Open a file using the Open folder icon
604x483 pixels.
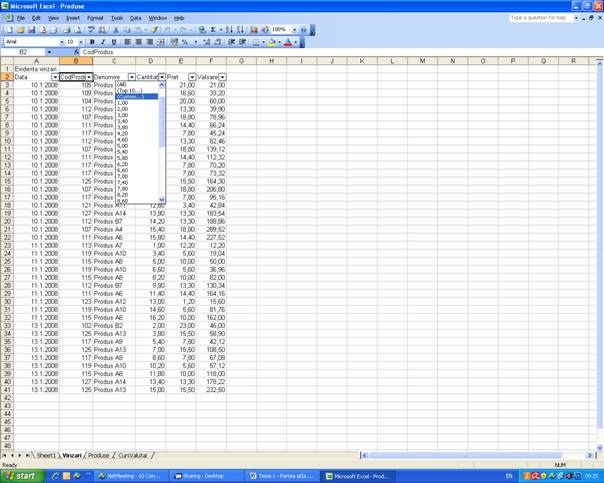click(x=20, y=30)
